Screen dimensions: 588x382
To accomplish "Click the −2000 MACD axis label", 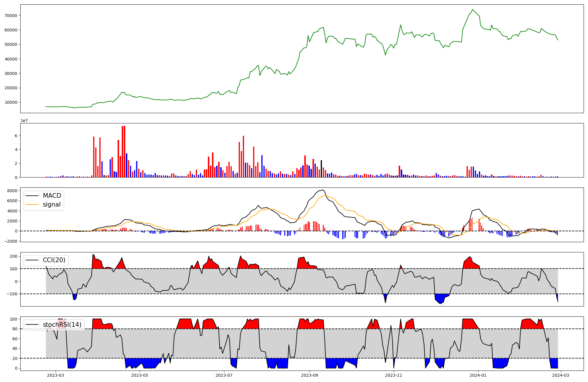I will [x=11, y=241].
